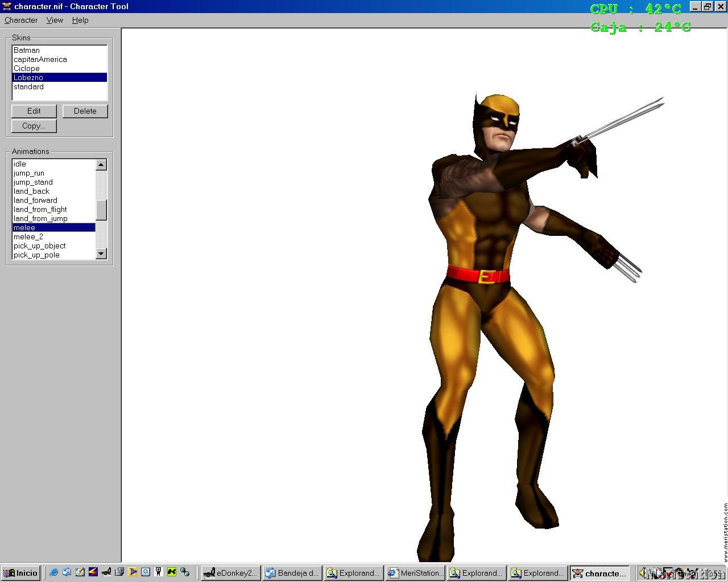Select the standard skin

coord(60,86)
